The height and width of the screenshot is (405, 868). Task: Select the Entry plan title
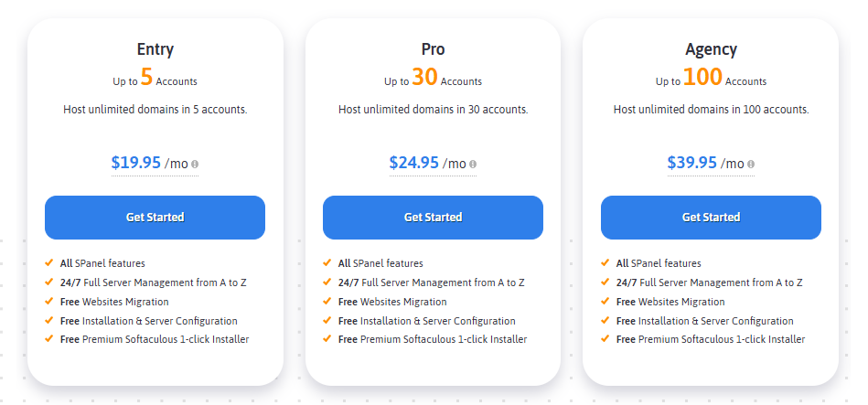click(x=155, y=49)
